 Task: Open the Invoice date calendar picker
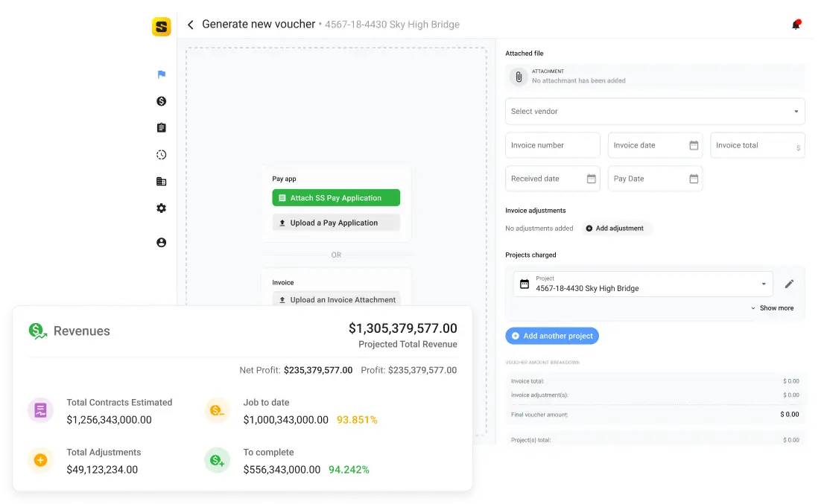(694, 146)
